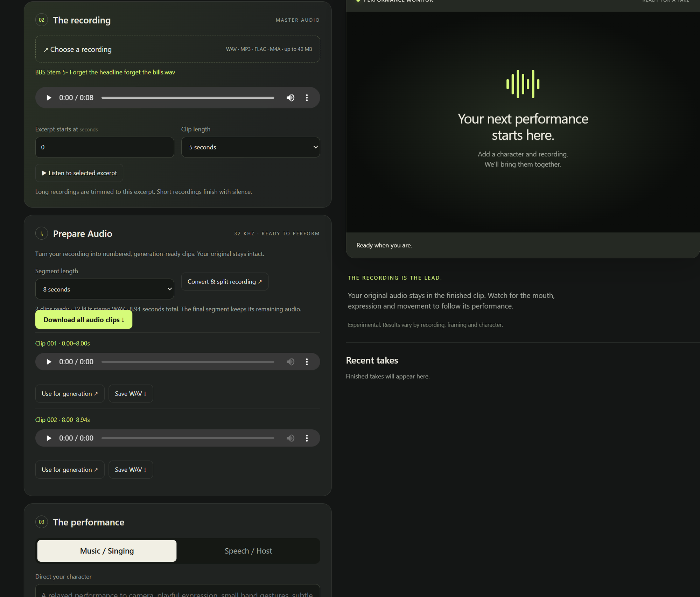Save Clip 002 as WAV
Viewport: 700px width, 597px height.
pyautogui.click(x=131, y=470)
